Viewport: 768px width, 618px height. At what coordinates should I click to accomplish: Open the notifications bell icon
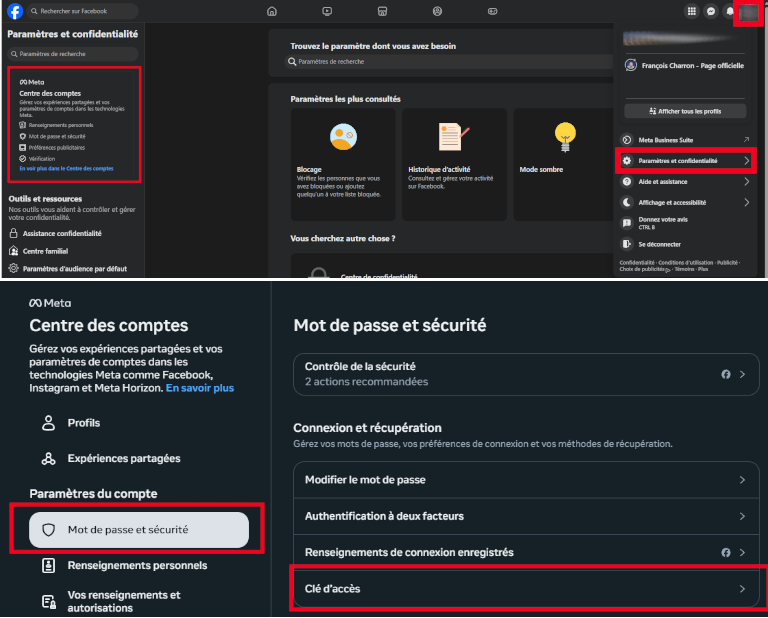point(729,11)
